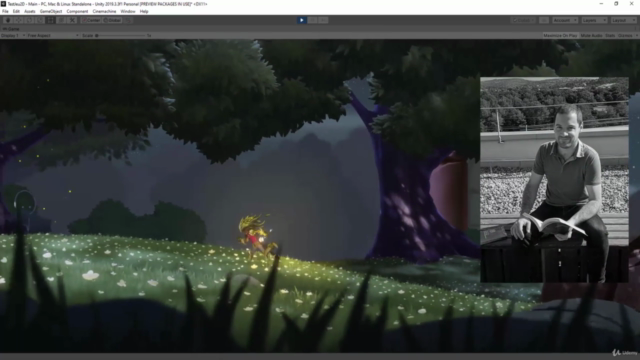640x360 pixels.
Task: Open the Help menu
Action: click(x=144, y=11)
